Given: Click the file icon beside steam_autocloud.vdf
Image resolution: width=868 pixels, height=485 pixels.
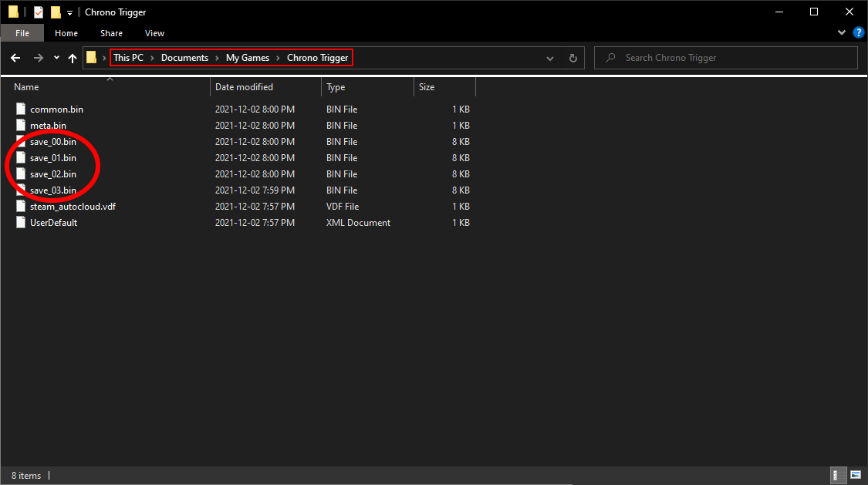Looking at the screenshot, I should 21,207.
